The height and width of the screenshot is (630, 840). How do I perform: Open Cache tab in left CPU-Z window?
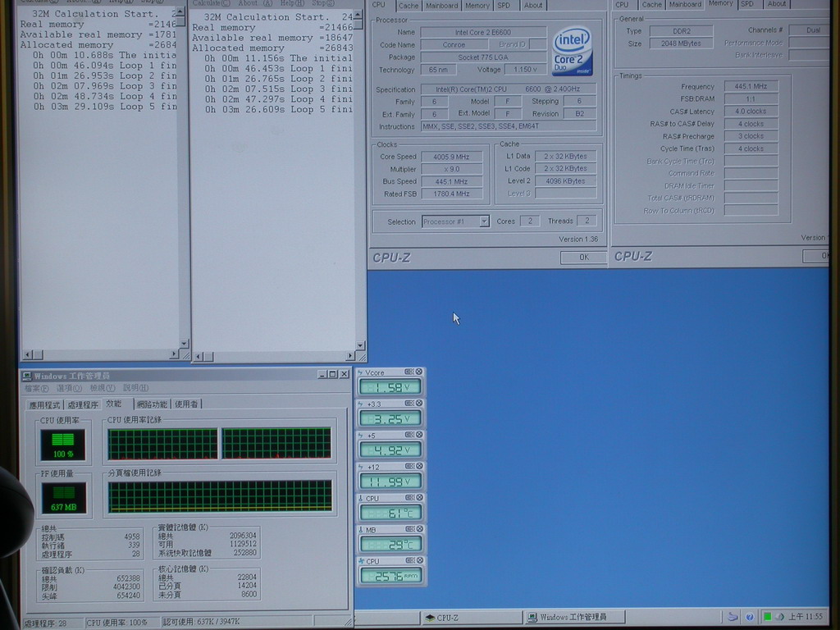pyautogui.click(x=409, y=6)
